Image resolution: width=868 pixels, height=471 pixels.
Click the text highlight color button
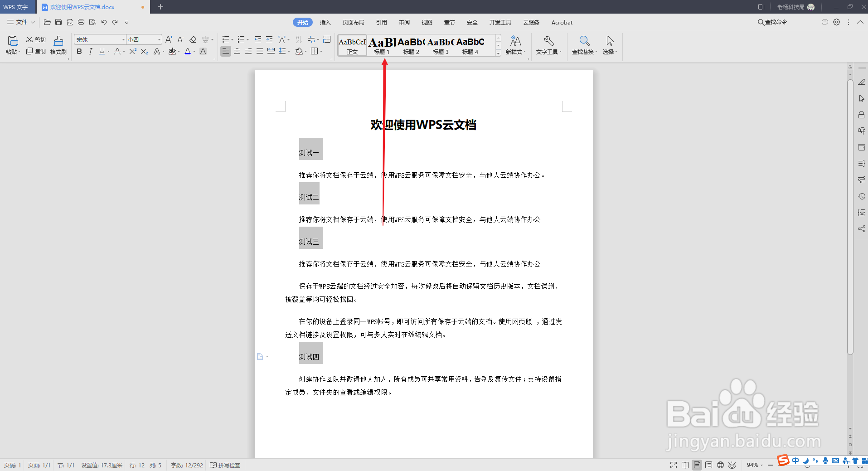(172, 51)
